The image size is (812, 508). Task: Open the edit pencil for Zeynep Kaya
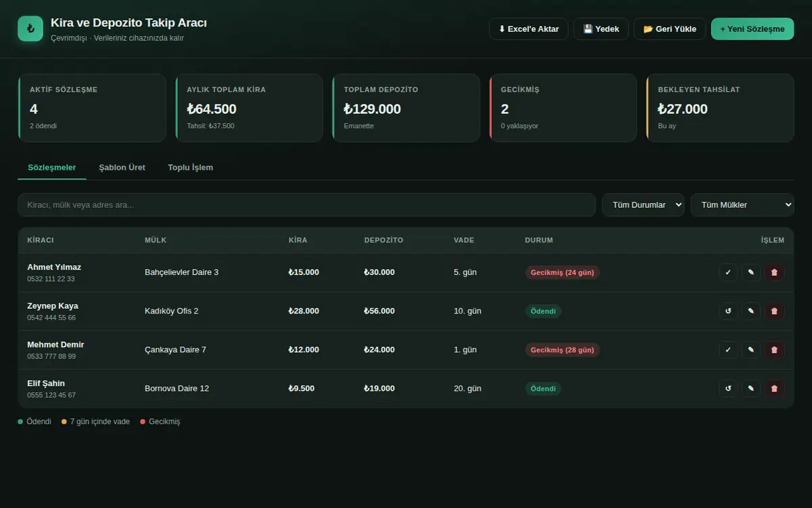click(x=751, y=311)
